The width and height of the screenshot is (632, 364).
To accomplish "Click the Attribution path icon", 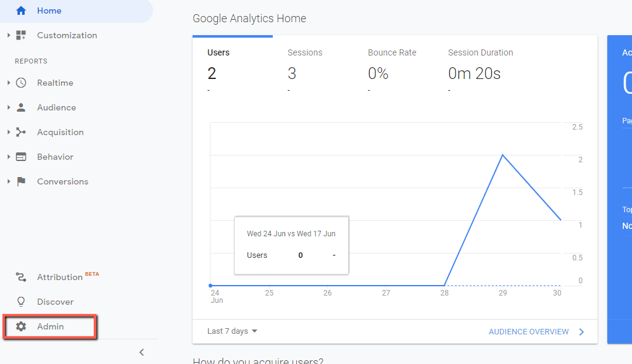I will pos(21,277).
